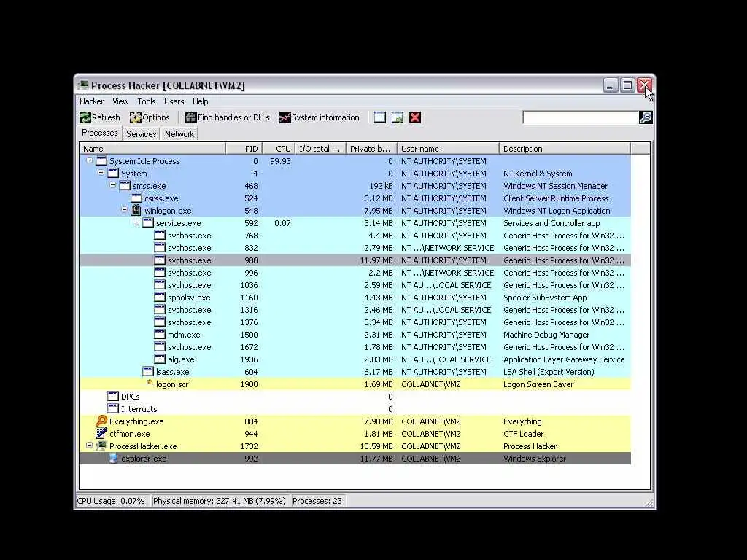Image resolution: width=747 pixels, height=560 pixels.
Task: Click the Machine Debug Manager description
Action: (x=546, y=335)
